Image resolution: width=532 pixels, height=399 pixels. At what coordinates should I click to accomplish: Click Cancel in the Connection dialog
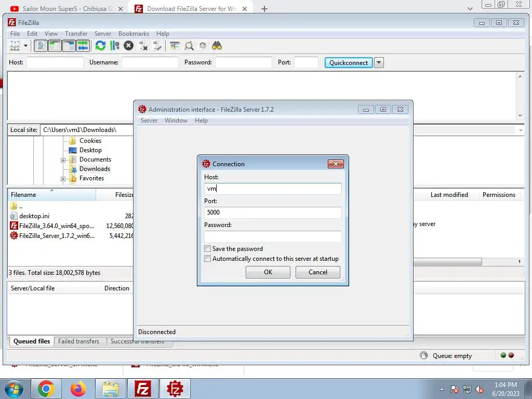(318, 272)
